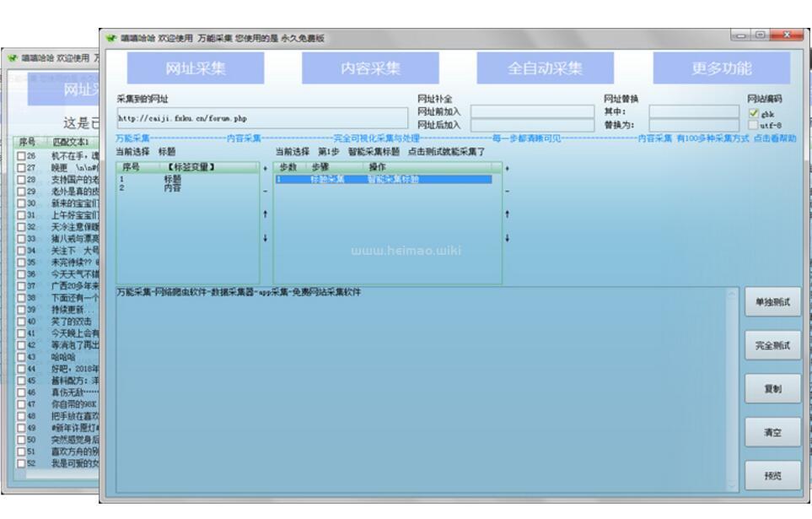Screen dimensions: 812x519
Task: Click the 单独测试 button
Action: [771, 302]
